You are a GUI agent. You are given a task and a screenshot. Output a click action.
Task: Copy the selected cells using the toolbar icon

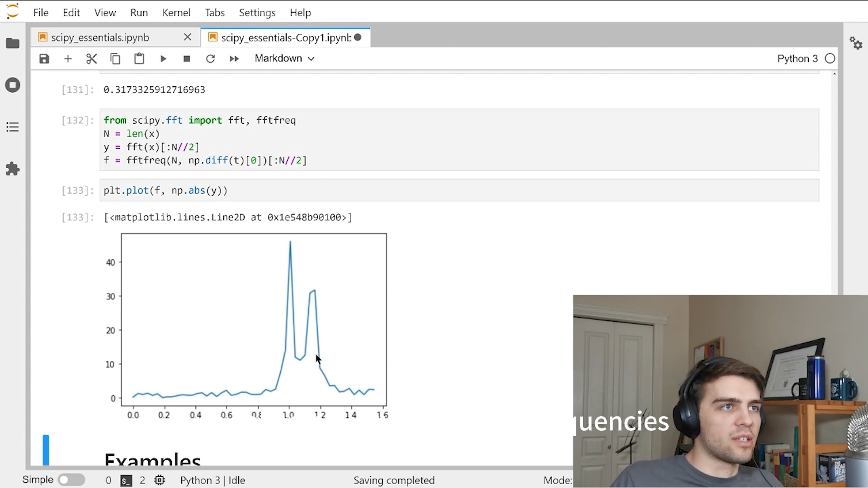[115, 59]
